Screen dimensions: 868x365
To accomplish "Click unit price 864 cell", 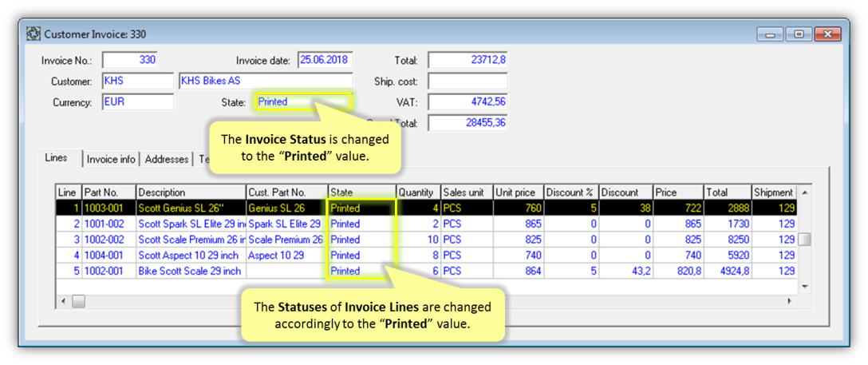I will coord(519,271).
